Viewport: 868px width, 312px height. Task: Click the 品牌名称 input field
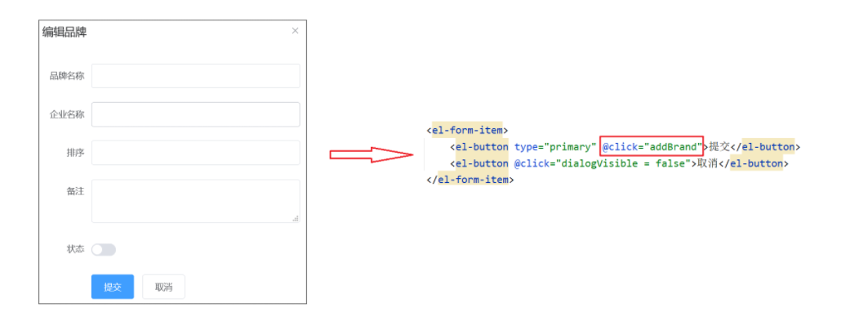[x=195, y=76]
